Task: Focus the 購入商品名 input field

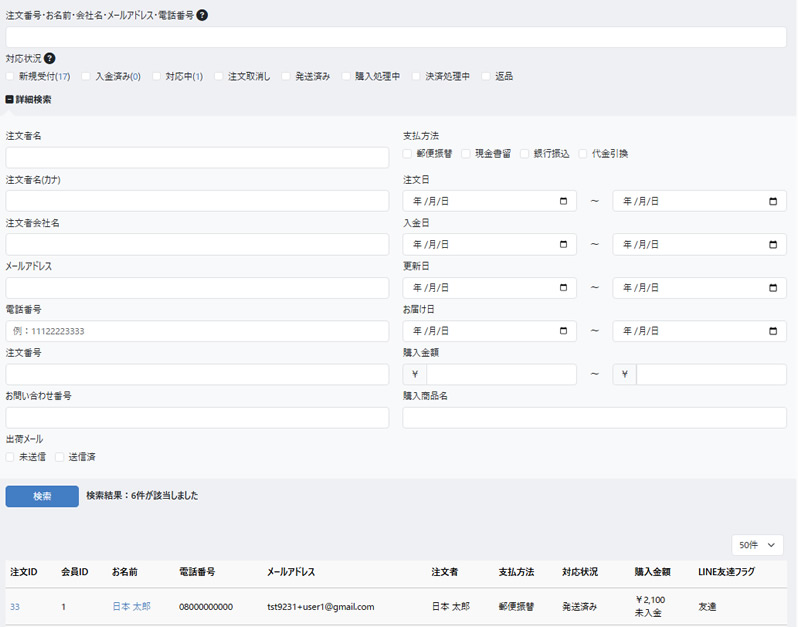Action: click(x=594, y=418)
